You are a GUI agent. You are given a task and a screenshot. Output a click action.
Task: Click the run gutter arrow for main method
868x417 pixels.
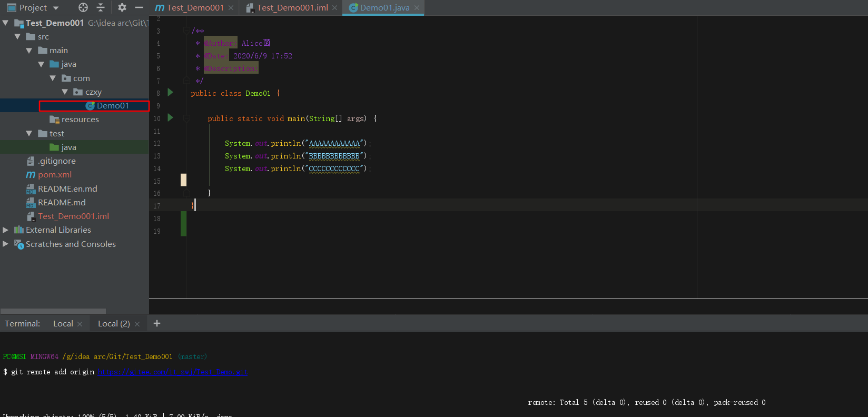coord(170,118)
